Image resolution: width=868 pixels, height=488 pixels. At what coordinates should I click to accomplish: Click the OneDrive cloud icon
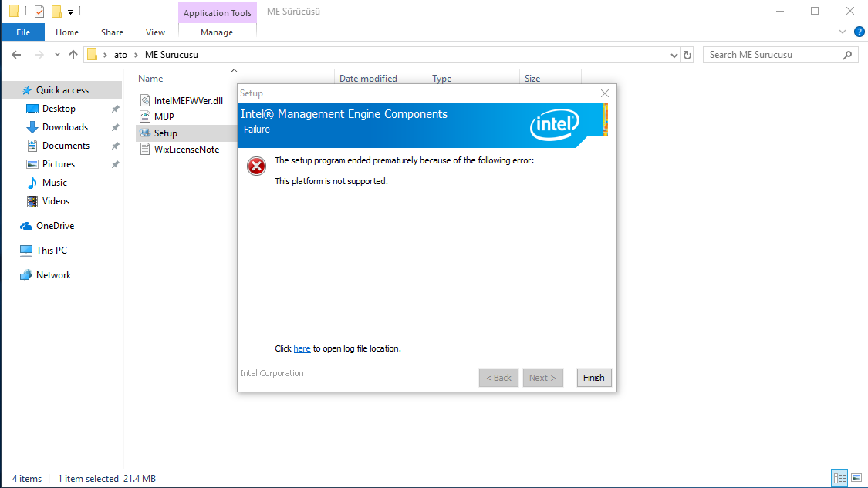(x=26, y=226)
